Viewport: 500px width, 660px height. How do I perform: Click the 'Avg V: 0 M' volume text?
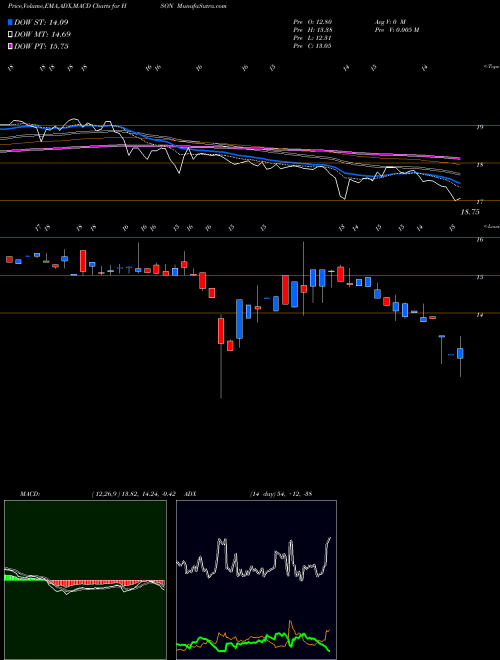(x=389, y=21)
